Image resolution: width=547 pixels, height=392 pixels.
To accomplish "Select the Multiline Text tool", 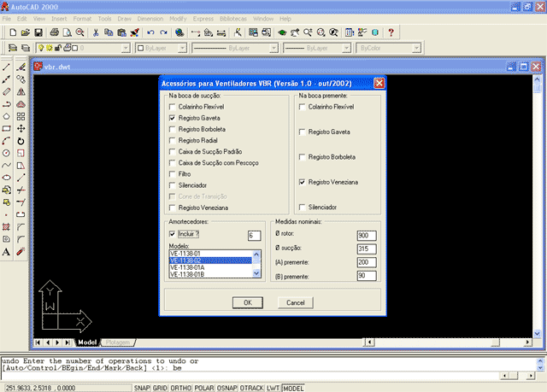I will point(6,252).
